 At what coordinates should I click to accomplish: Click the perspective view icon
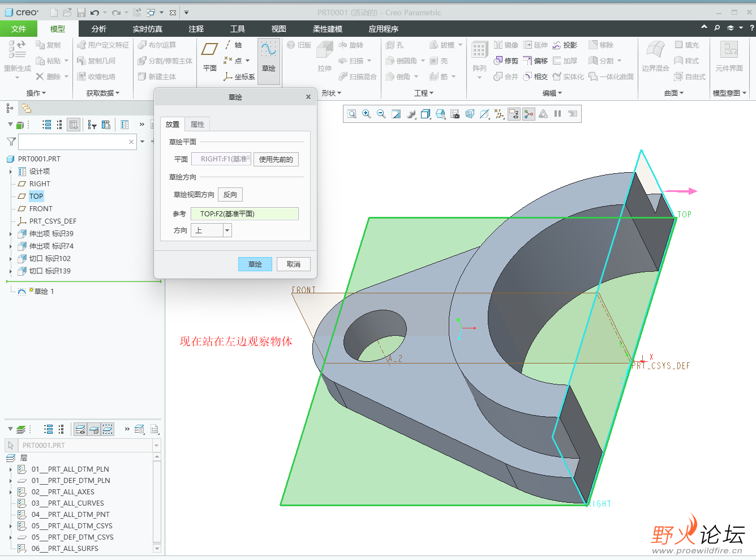[470, 114]
